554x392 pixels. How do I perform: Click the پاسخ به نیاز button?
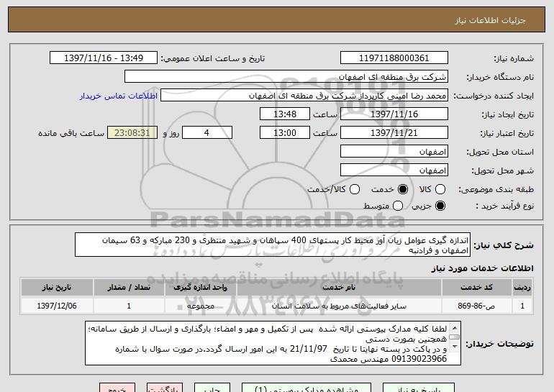[x=419, y=388]
